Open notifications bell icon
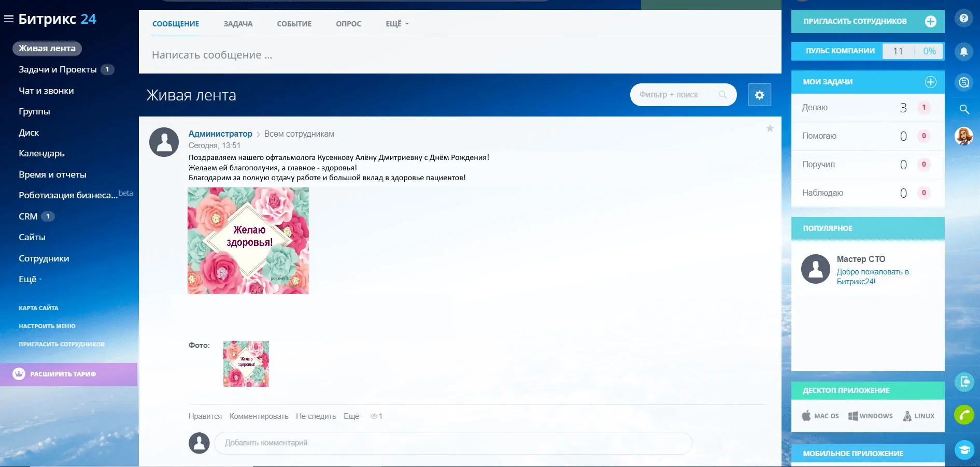The height and width of the screenshot is (467, 980). [x=963, y=52]
